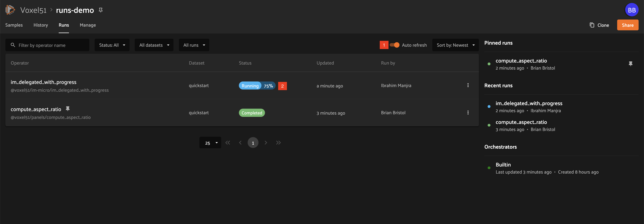644x224 pixels.
Task: Open im_delegated_with_progress run in the table
Action: point(43,82)
